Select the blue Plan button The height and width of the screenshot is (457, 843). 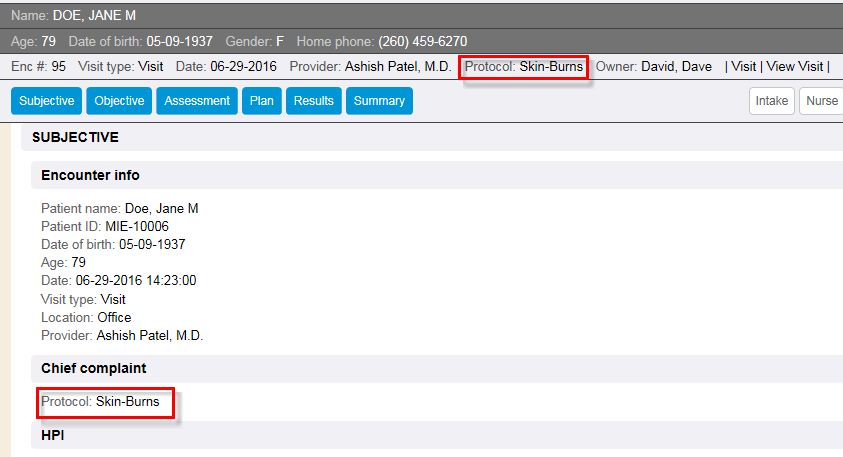click(x=261, y=101)
